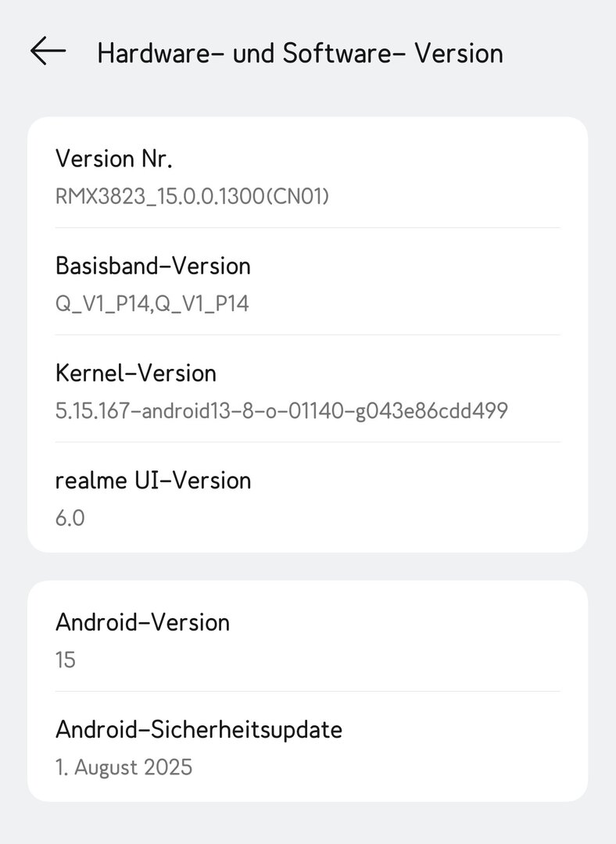Screen dimensions: 616x844
Task: Click the 5.15.167-android13 kernel string
Action: coord(281,409)
